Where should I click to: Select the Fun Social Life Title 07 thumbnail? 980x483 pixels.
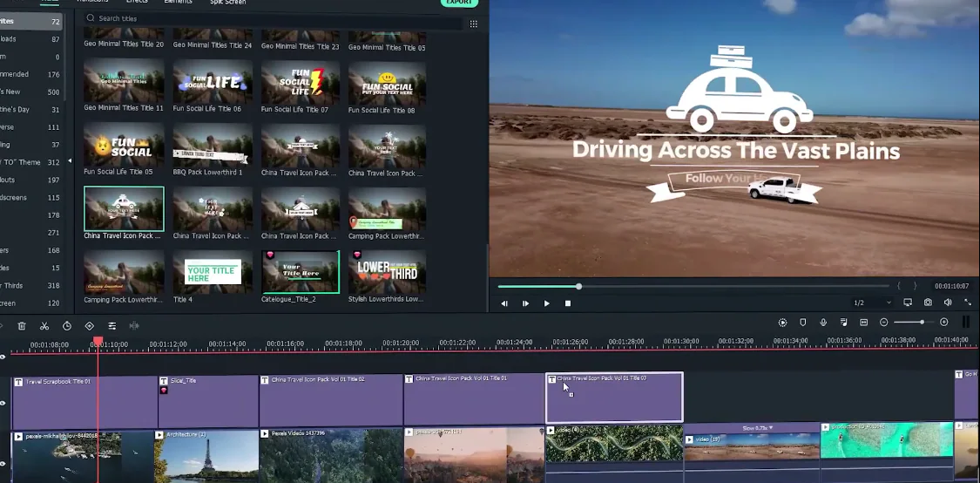click(301, 81)
